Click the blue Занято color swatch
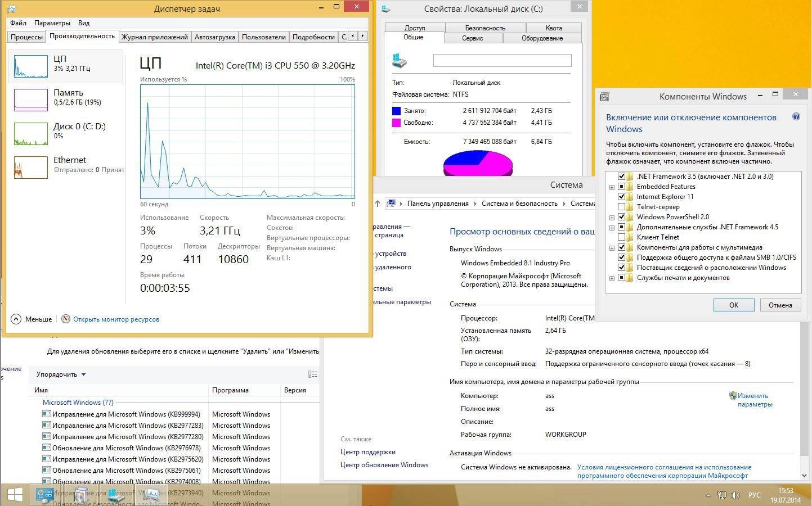The height and width of the screenshot is (506, 812). [397, 111]
